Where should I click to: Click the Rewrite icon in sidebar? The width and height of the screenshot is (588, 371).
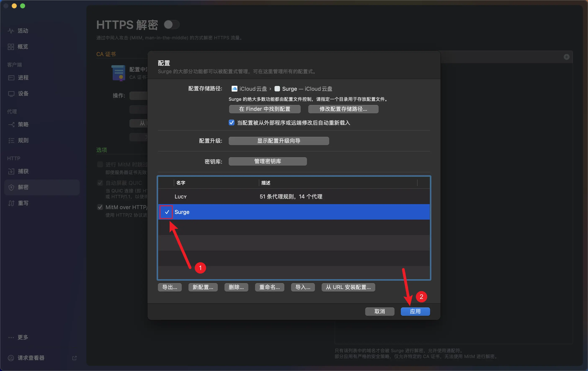point(11,203)
